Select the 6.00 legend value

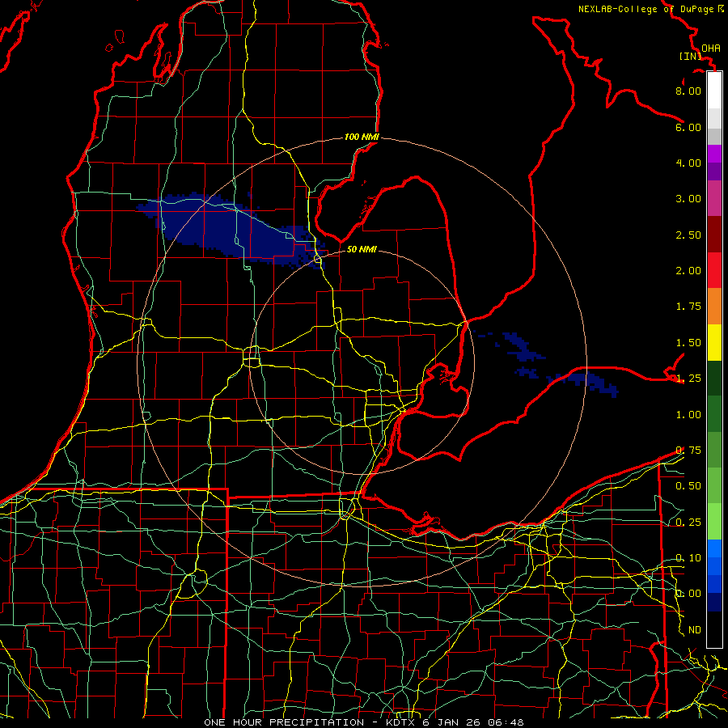tap(688, 127)
